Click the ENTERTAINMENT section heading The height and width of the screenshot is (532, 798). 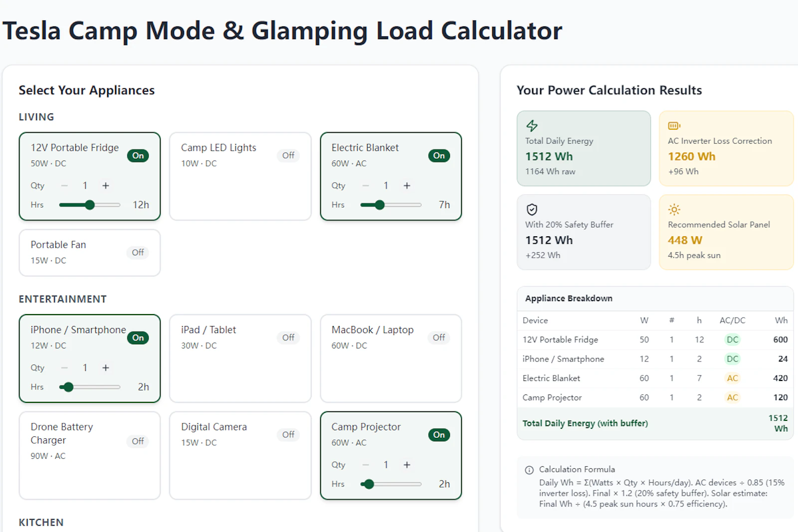tap(63, 299)
